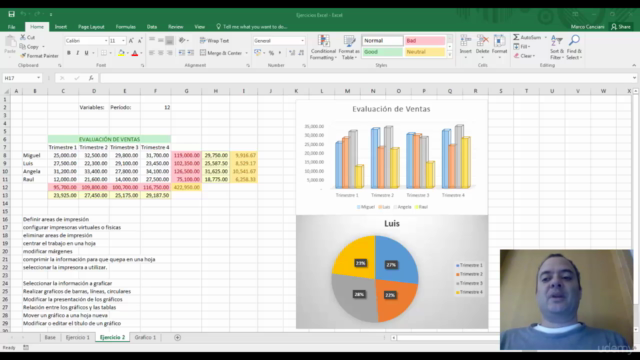Click the Fill Color bucket icon
The width and height of the screenshot is (640, 360).
click(x=121, y=53)
